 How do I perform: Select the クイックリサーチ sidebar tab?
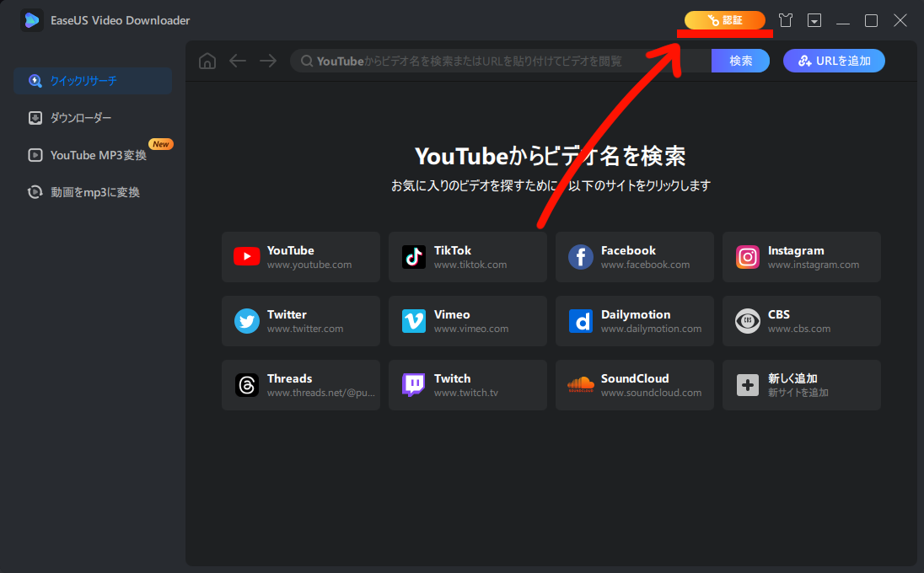pos(93,81)
